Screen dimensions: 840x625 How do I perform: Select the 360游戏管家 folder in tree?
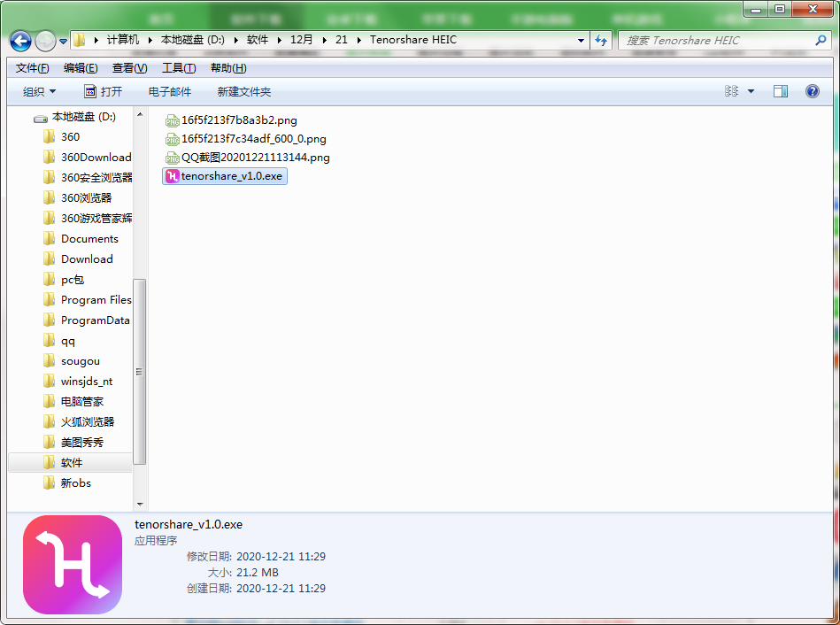click(96, 218)
